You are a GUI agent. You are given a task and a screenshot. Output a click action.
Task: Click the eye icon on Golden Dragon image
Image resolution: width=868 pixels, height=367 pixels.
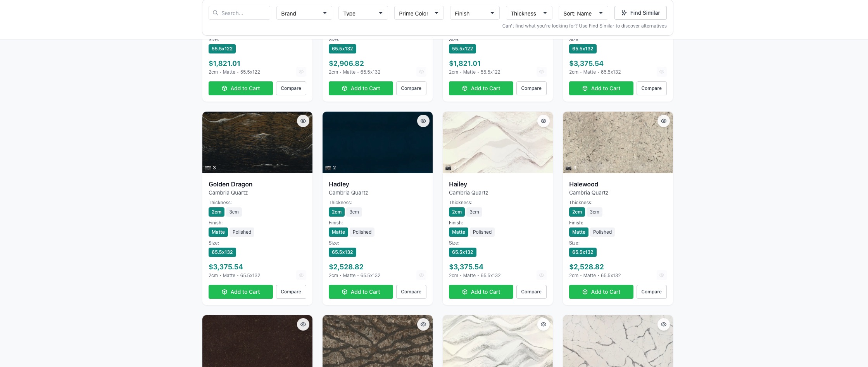tap(303, 121)
